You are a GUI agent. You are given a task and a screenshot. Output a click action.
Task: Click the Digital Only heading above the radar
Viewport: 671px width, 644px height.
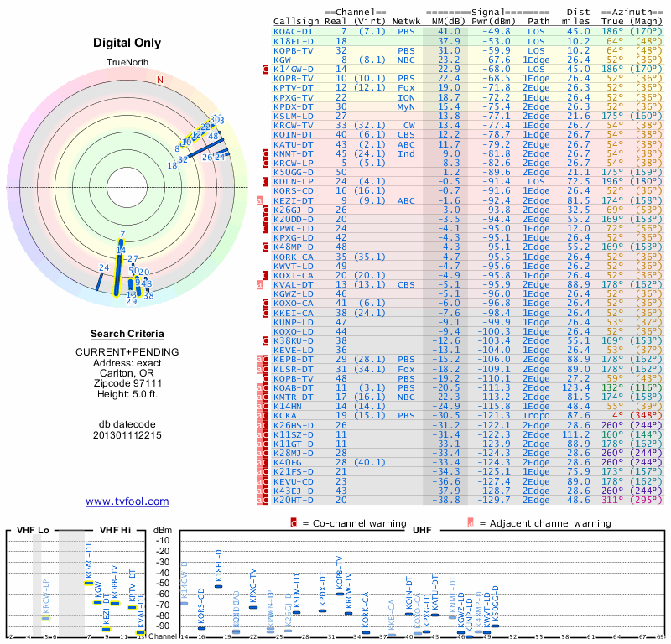(x=127, y=43)
